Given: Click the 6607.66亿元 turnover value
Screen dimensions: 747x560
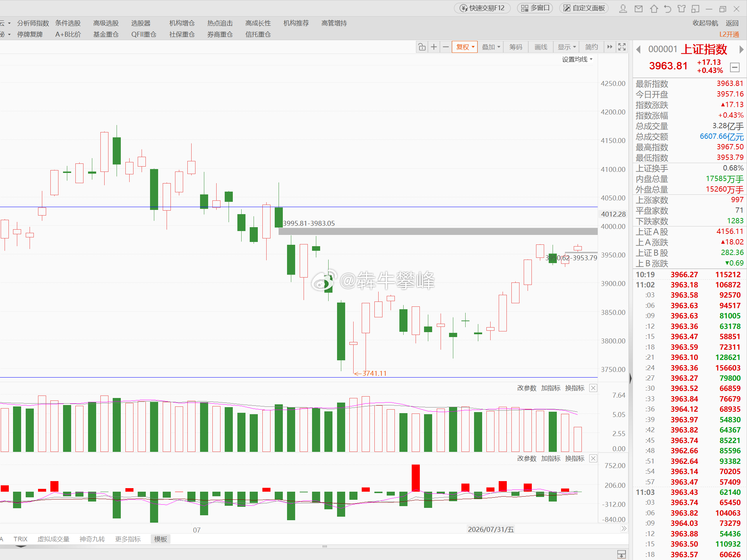Looking at the screenshot, I should click(722, 137).
